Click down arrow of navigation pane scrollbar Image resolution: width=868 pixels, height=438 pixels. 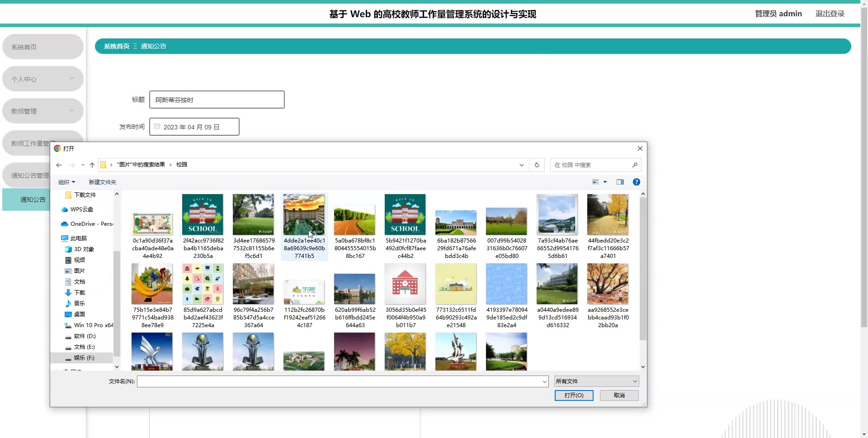pos(117,367)
